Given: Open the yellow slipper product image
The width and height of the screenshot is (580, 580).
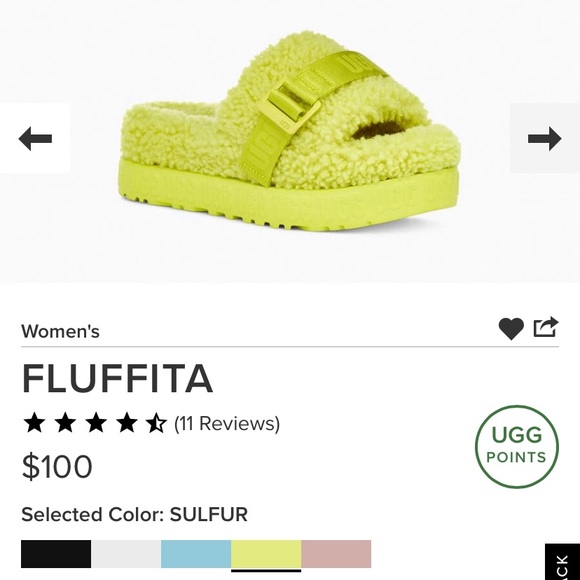Looking at the screenshot, I should click(290, 133).
